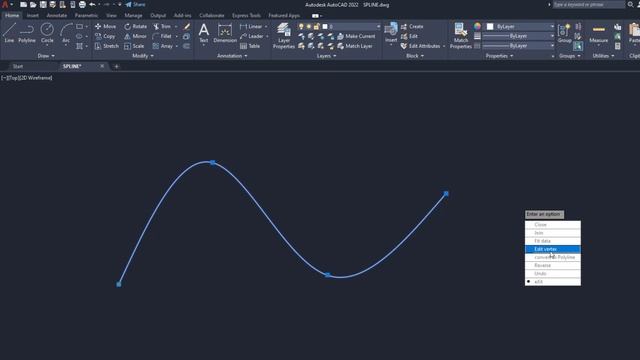Image resolution: width=640 pixels, height=360 pixels.
Task: Switch to the View ribbon tab
Action: pos(111,16)
